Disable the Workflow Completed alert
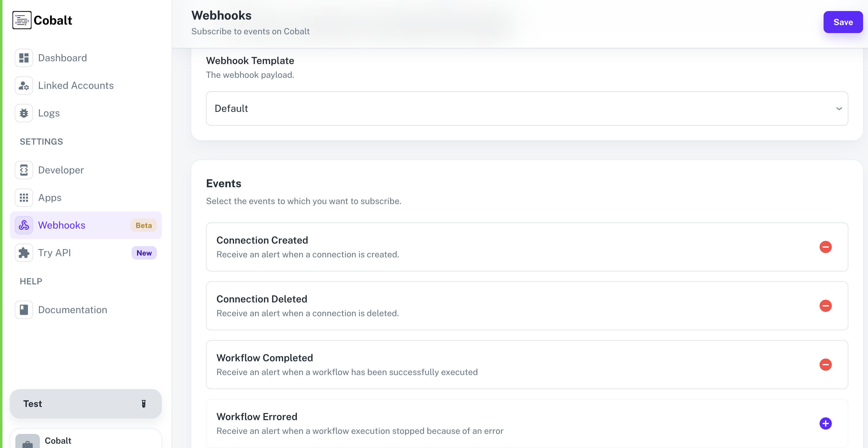The width and height of the screenshot is (868, 448). [825, 364]
